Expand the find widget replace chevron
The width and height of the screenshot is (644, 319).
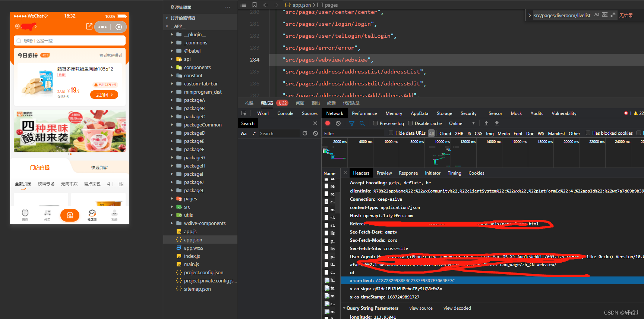click(530, 15)
